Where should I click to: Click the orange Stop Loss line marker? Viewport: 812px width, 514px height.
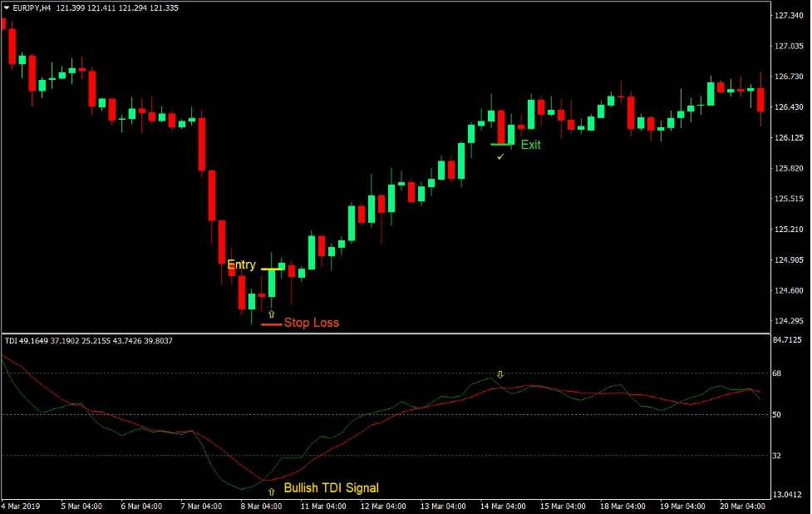pyautogui.click(x=271, y=323)
